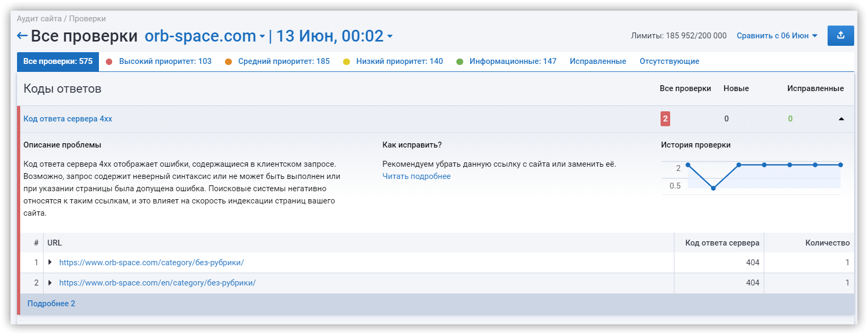Expand row 1 URL details triangle
868x335 pixels.
[x=50, y=262]
